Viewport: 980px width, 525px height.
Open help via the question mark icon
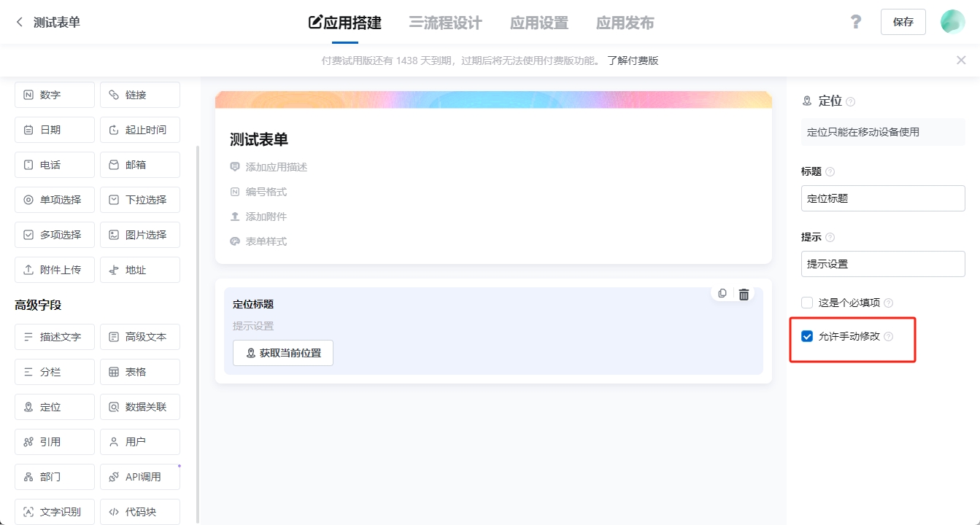tap(855, 22)
